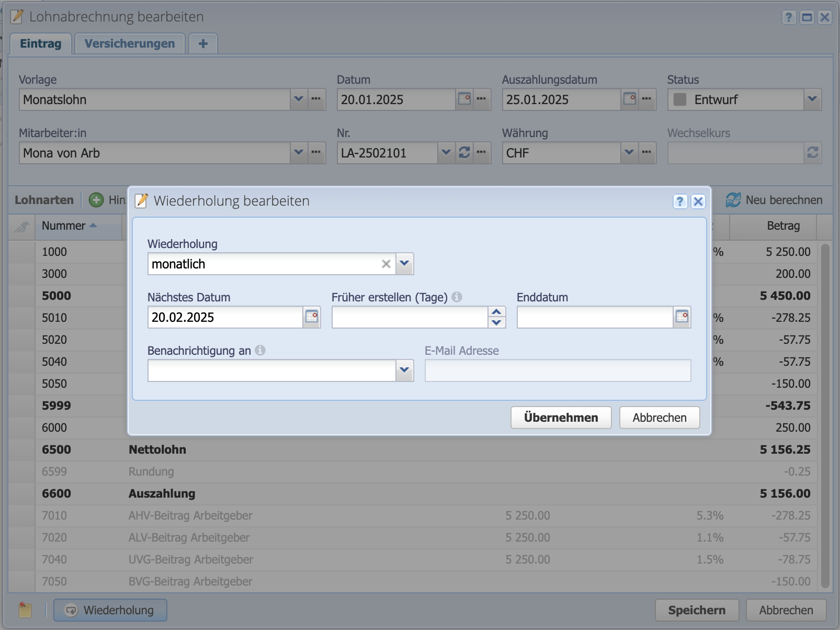The width and height of the screenshot is (840, 630).
Task: Close the Wiederholung bearbeiten dialog
Action: [698, 201]
